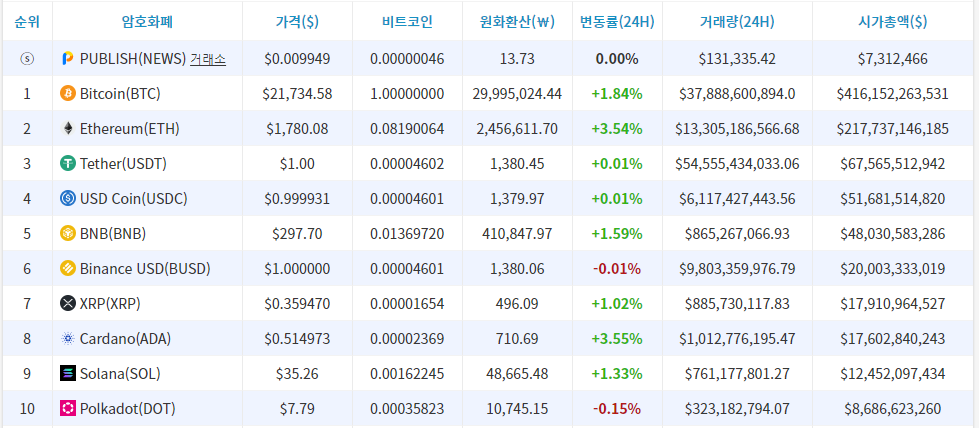Click the XRP black logo icon
Image resolution: width=979 pixels, height=428 pixels.
coord(67,304)
